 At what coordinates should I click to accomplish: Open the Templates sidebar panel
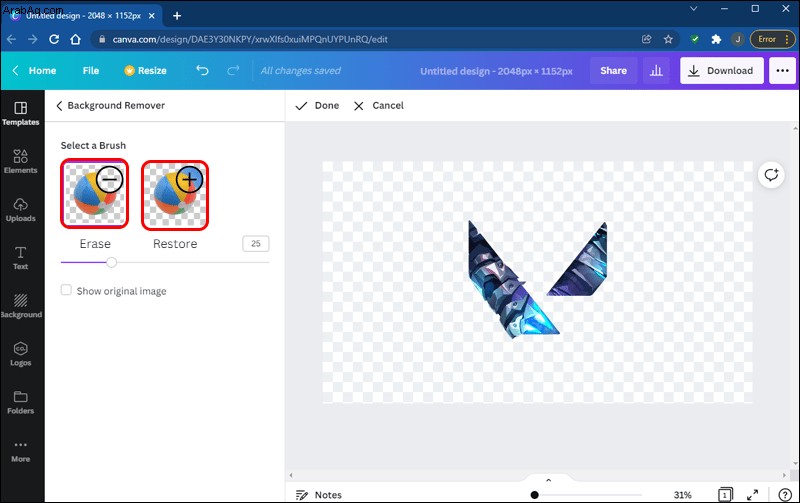pyautogui.click(x=20, y=114)
